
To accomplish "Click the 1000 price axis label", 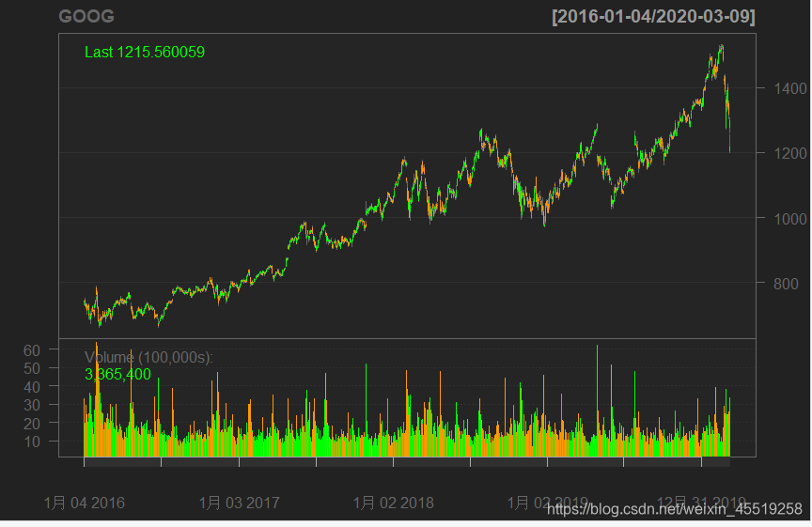I will point(790,219).
